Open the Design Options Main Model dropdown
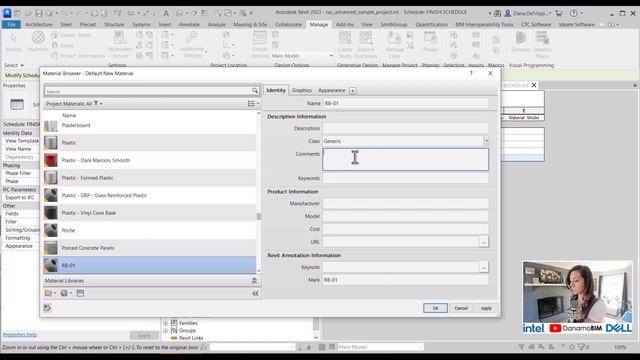This screenshot has height=360, width=640. coord(302,56)
